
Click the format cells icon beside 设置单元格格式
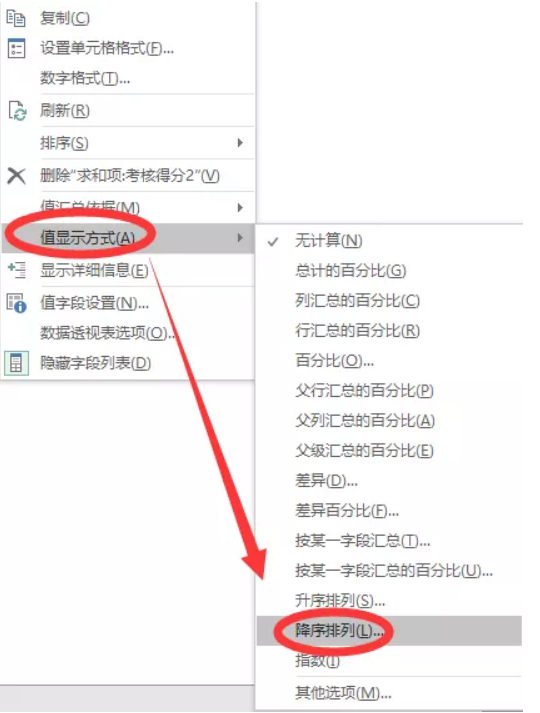[x=16, y=49]
